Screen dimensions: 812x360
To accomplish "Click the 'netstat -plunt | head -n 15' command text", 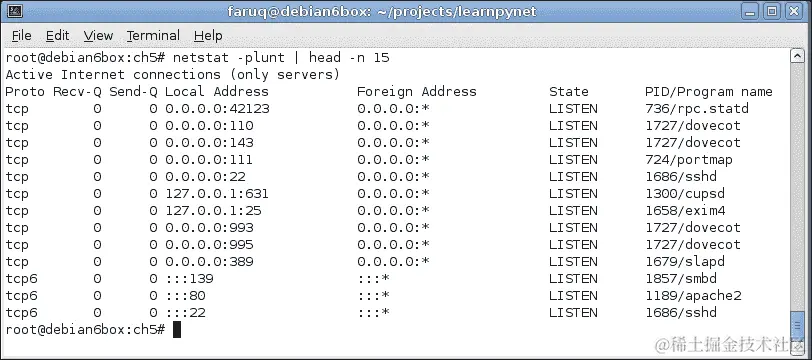I will pyautogui.click(x=281, y=57).
